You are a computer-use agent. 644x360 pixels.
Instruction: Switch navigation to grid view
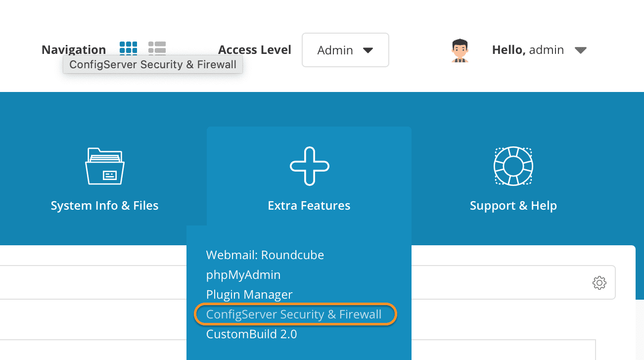(x=128, y=48)
